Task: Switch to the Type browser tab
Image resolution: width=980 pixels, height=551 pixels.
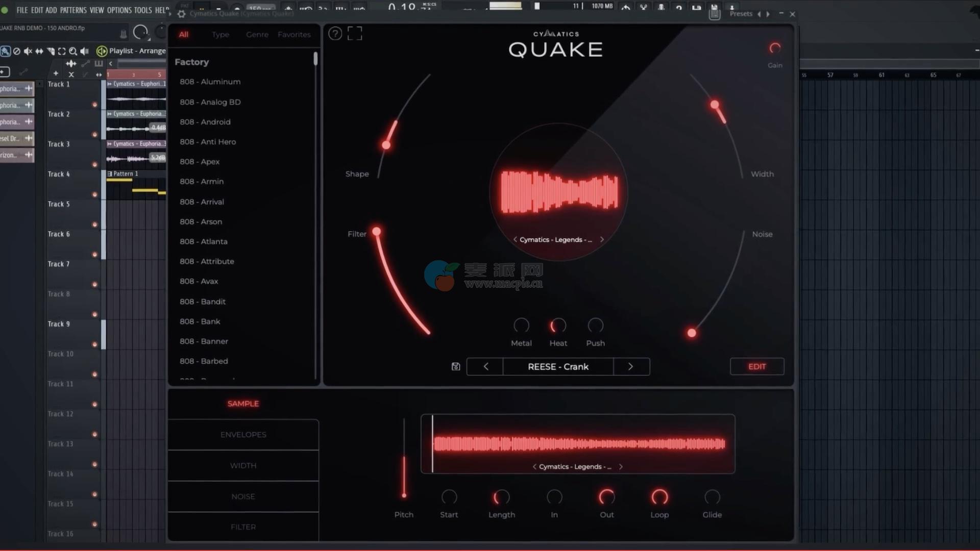Action: pyautogui.click(x=220, y=34)
